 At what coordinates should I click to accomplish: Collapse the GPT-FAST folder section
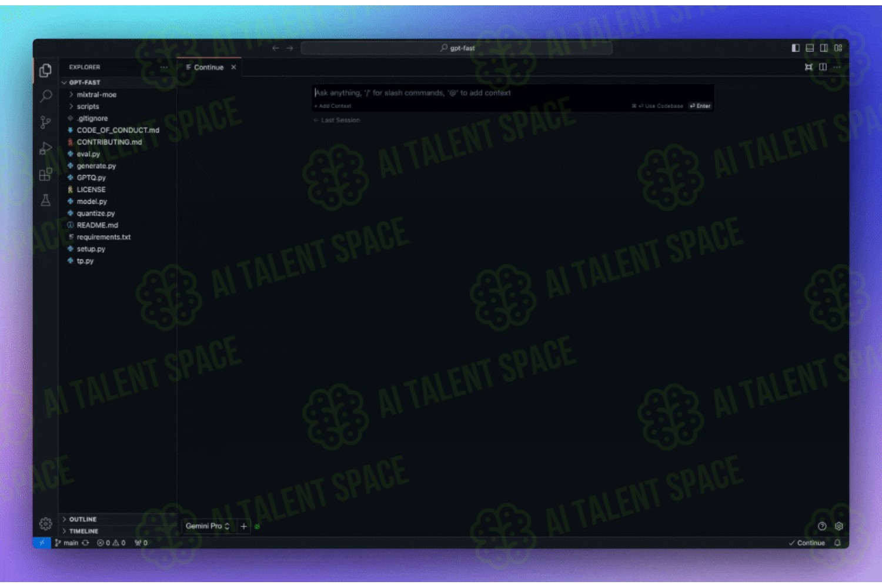point(118,82)
